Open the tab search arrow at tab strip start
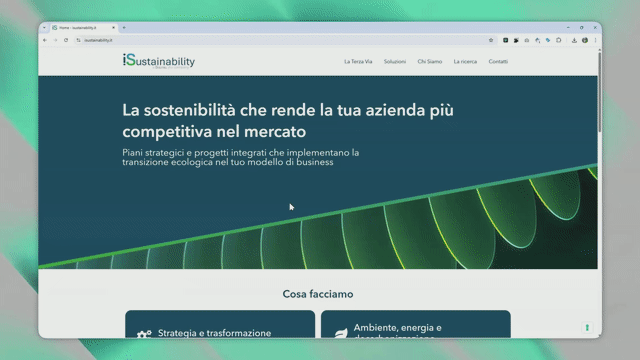Screen dimensions: 640x360 point(44,27)
